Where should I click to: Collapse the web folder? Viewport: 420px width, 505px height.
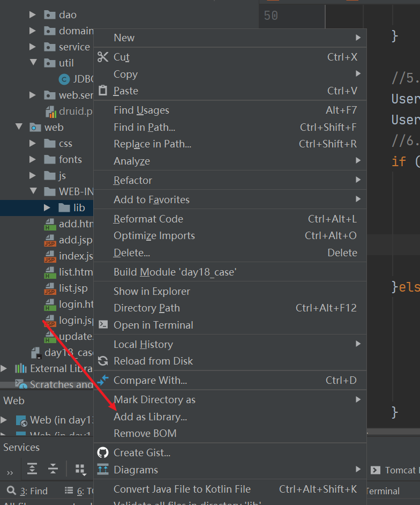coord(19,127)
